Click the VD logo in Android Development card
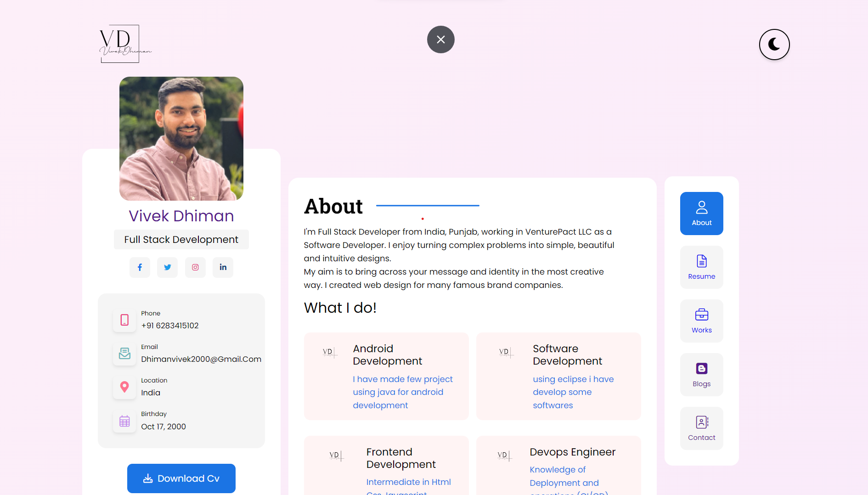The image size is (868, 495). pyautogui.click(x=330, y=353)
